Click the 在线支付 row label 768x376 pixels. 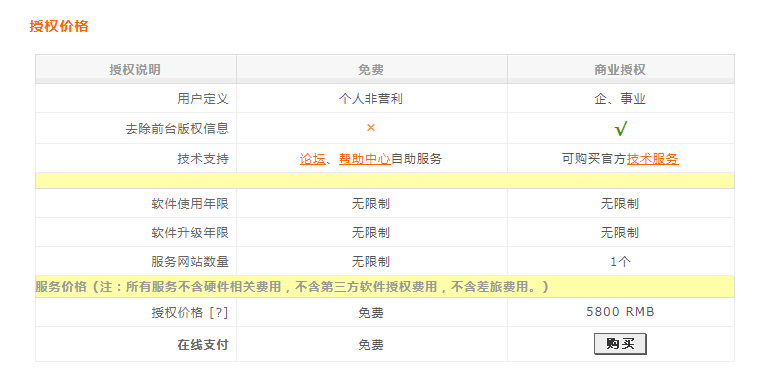click(203, 345)
